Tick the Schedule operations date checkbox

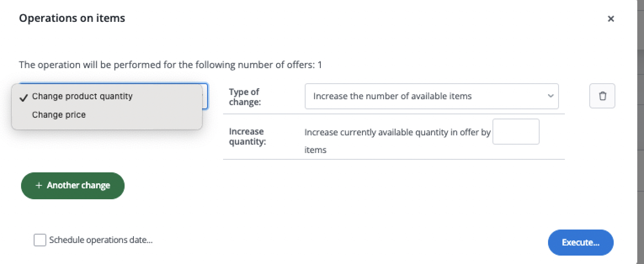click(40, 240)
